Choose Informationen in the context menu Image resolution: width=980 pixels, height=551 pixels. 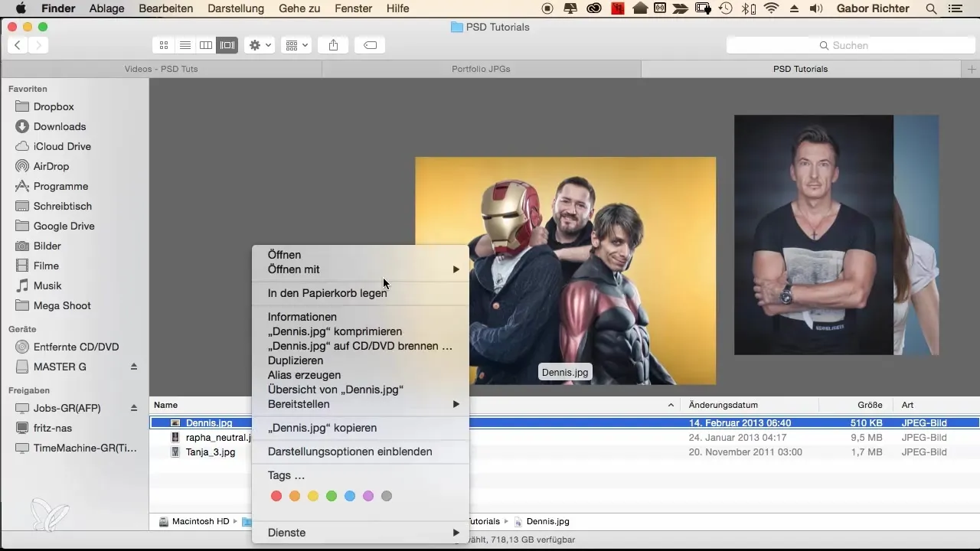(x=360, y=317)
